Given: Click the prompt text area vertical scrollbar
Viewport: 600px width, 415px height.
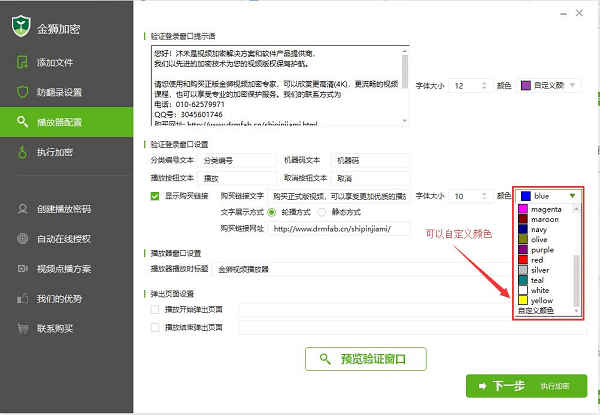Looking at the screenshot, I should 405,86.
